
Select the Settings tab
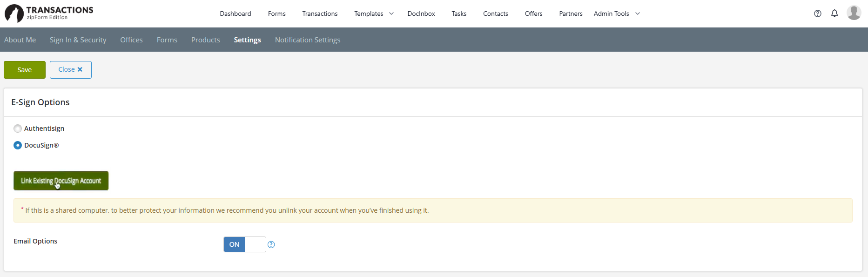coord(247,40)
